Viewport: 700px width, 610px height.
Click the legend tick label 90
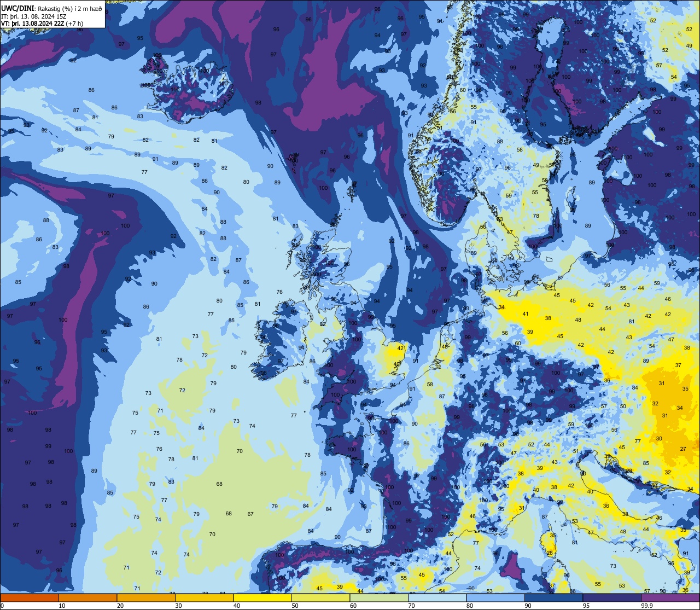[528, 606]
